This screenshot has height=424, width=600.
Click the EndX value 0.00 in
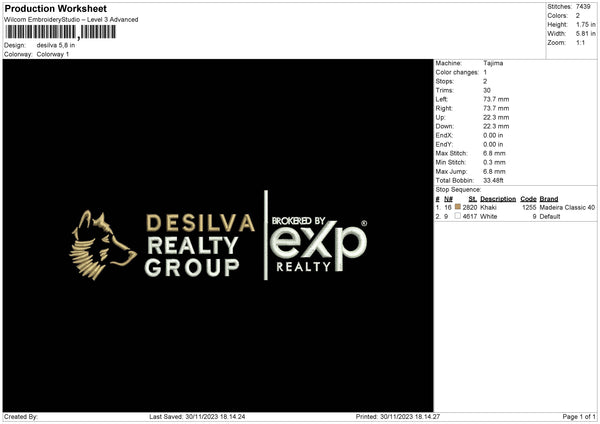coord(493,135)
